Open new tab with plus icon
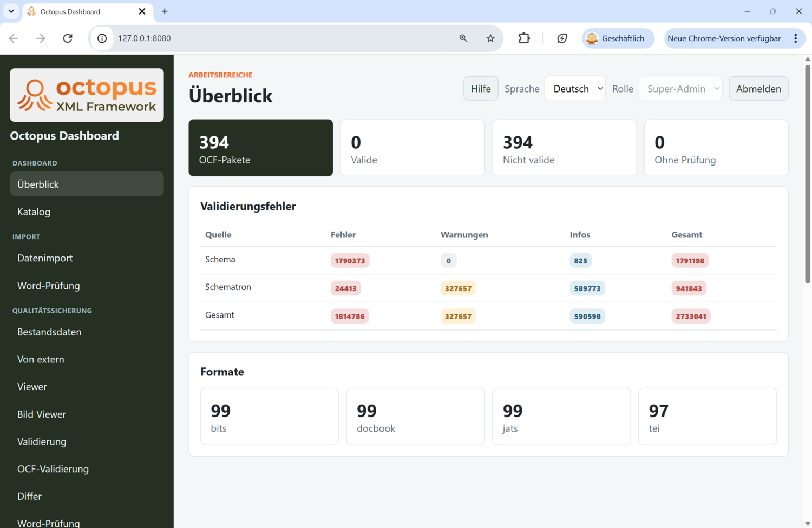The width and height of the screenshot is (812, 528). pos(165,11)
